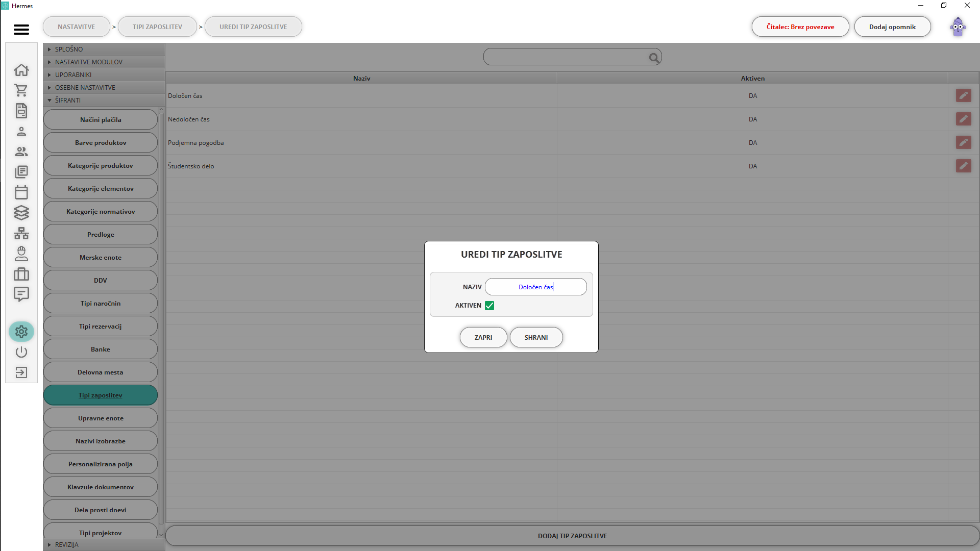Edit the Nedoločen čas row pencil
This screenshot has width=980, height=551.
click(x=963, y=119)
